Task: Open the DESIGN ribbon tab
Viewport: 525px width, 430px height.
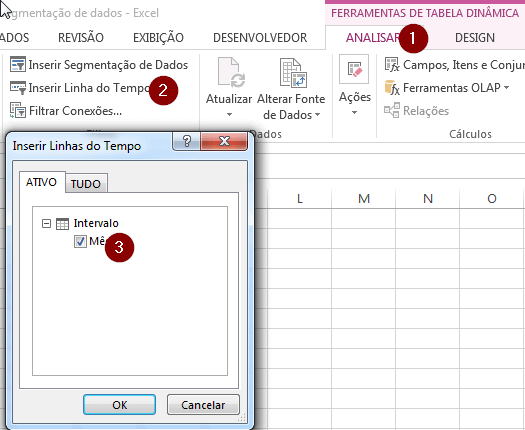Action: pos(475,38)
